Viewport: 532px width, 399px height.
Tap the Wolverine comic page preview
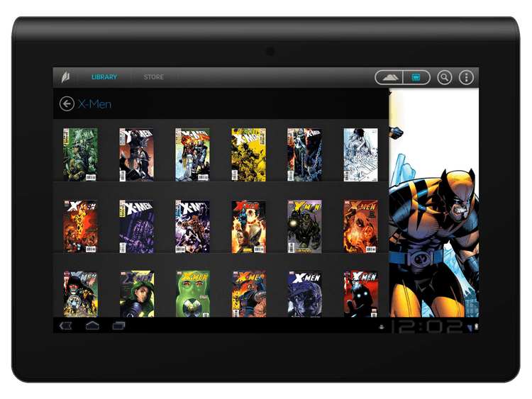(434, 203)
